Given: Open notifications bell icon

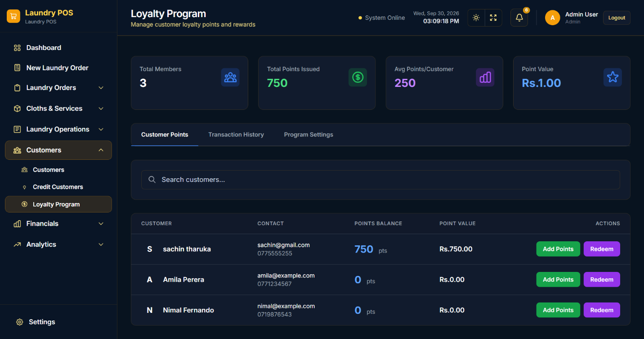Looking at the screenshot, I should [519, 18].
